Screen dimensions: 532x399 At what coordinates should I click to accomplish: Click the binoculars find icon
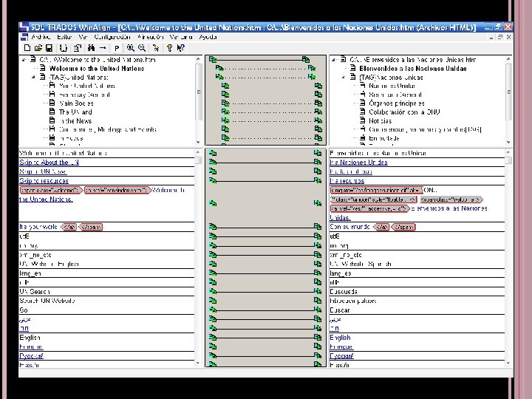tap(91, 48)
